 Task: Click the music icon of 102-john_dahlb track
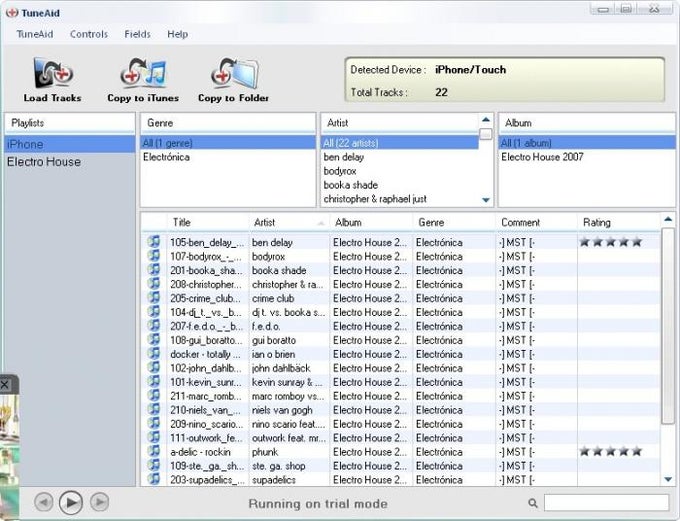pyautogui.click(x=154, y=367)
